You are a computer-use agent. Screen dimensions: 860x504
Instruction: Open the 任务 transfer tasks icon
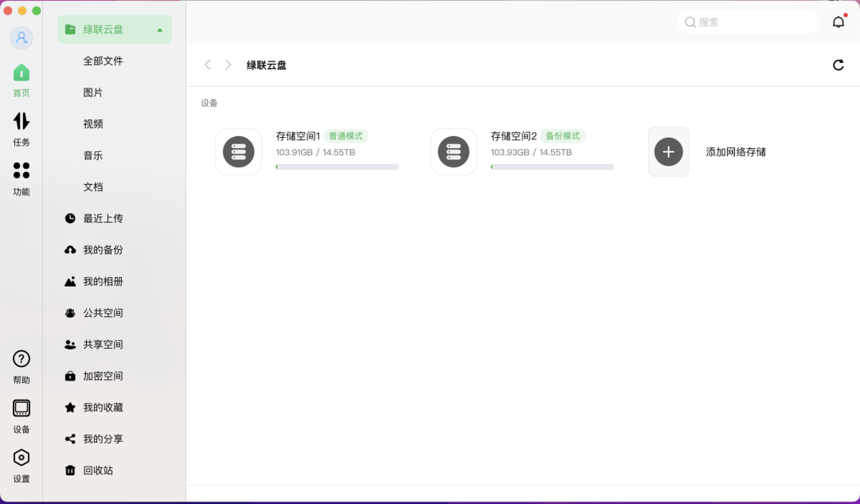coord(21,121)
